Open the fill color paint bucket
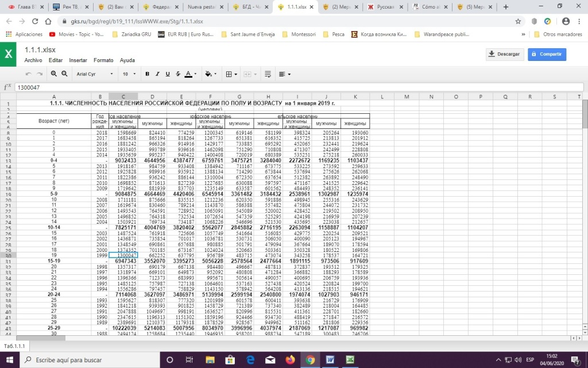 point(210,74)
